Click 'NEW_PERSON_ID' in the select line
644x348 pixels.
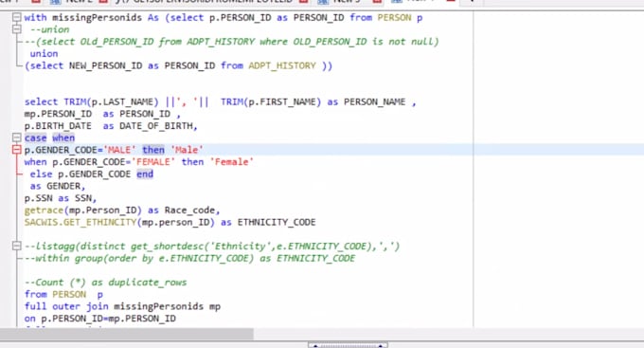point(105,65)
